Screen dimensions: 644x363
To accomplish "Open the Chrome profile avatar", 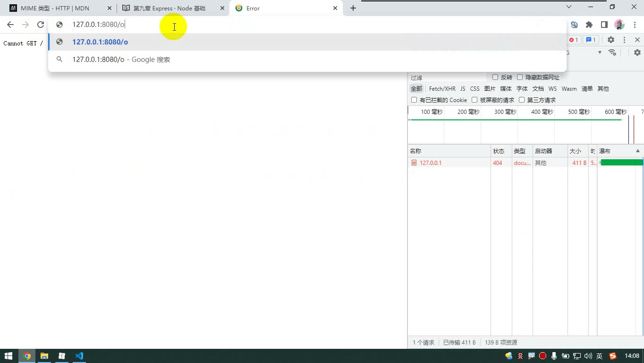I will tap(619, 25).
